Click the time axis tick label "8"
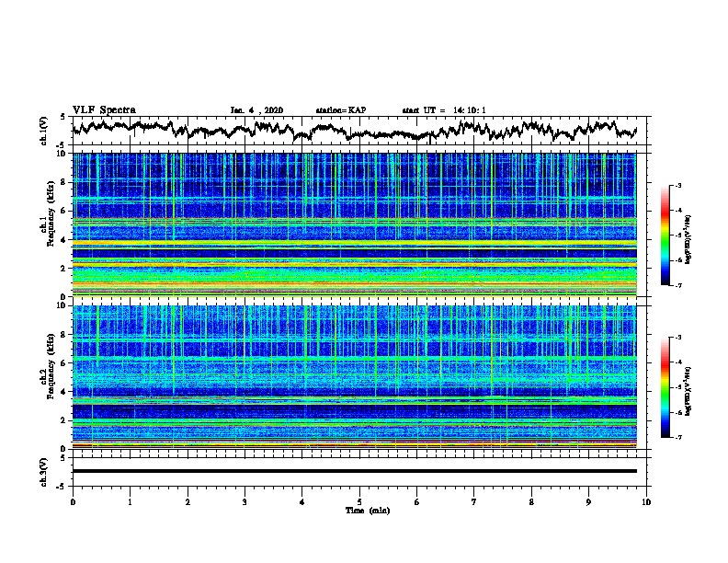728x563 pixels. point(531,502)
